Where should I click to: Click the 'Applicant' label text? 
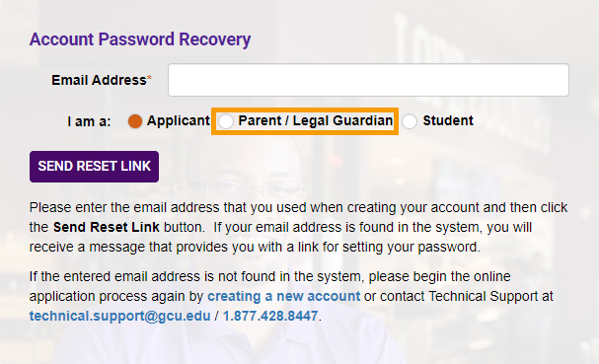tap(179, 120)
